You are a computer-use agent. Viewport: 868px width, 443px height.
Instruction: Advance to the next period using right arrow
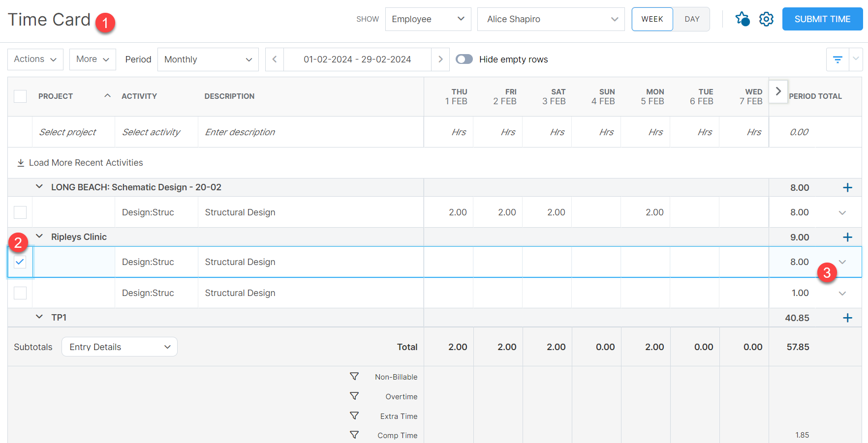(x=440, y=59)
